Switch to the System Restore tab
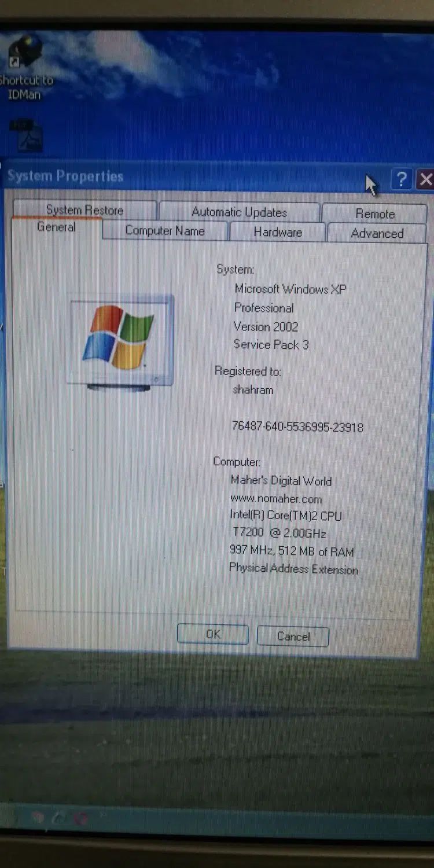Image resolution: width=434 pixels, height=868 pixels. [x=84, y=210]
